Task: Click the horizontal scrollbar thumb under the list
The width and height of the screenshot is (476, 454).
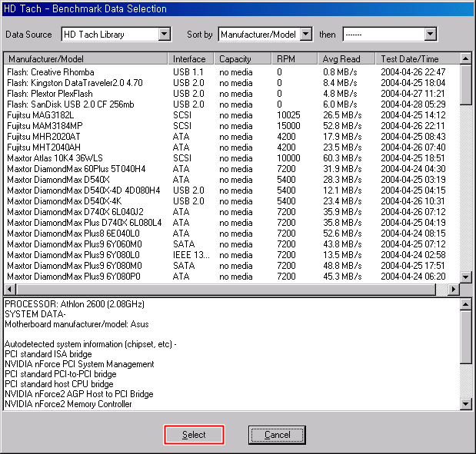Action: click(x=226, y=290)
